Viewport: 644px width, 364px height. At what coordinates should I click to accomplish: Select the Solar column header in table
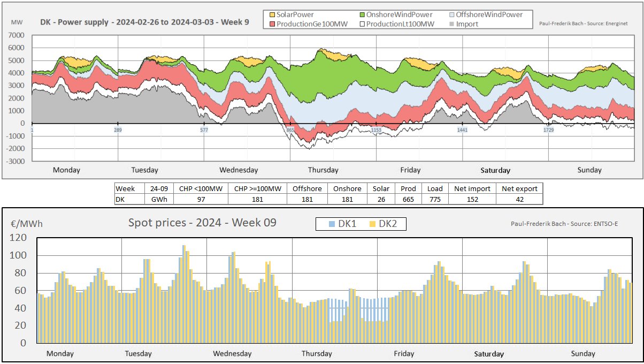coord(382,188)
